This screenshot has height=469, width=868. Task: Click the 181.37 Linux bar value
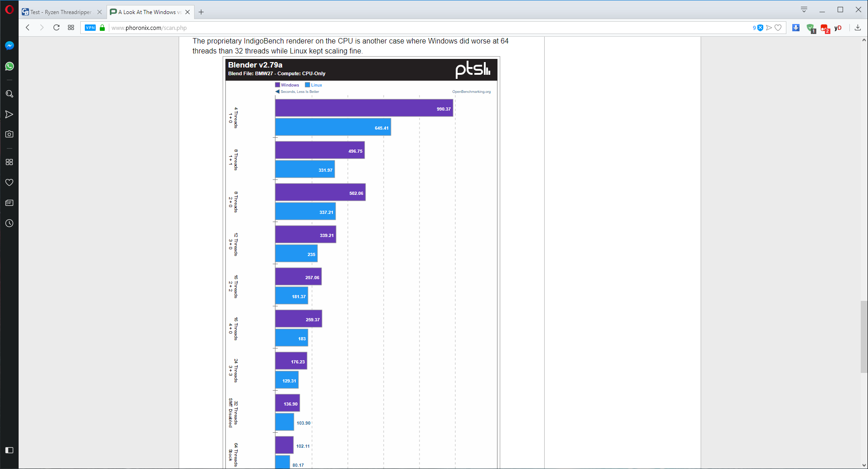298,297
